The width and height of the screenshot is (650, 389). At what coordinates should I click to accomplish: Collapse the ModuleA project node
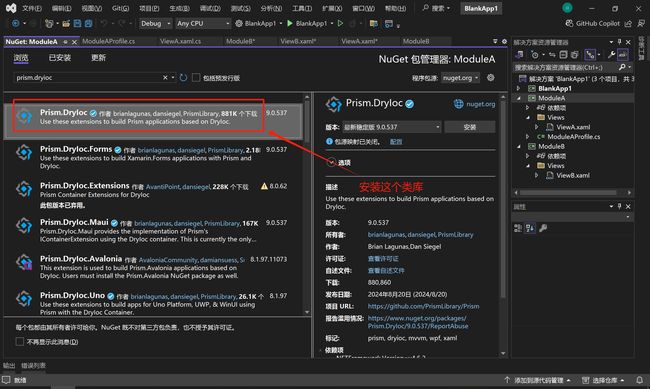[x=518, y=98]
